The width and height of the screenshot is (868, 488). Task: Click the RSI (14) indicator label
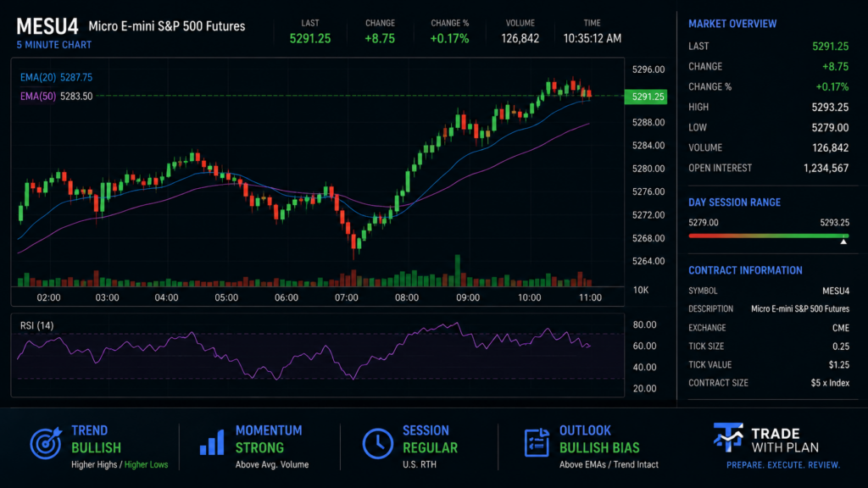[x=37, y=325]
